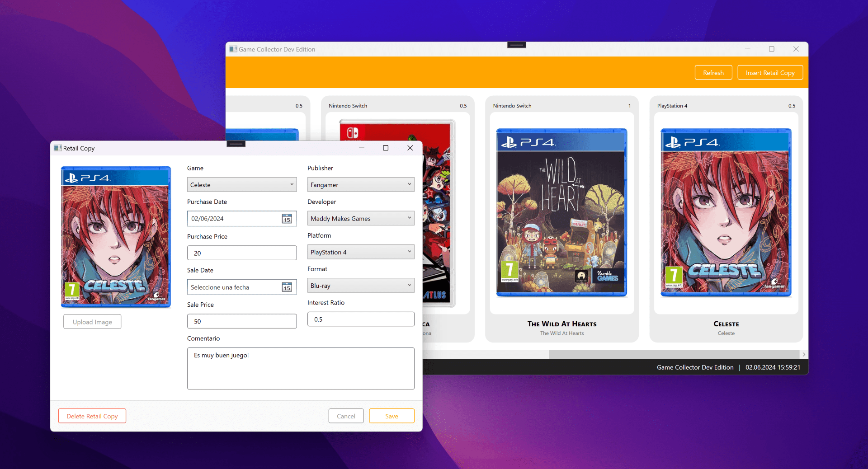Close the Game Collector Dev Edition window
The width and height of the screenshot is (868, 469).
pyautogui.click(x=796, y=49)
